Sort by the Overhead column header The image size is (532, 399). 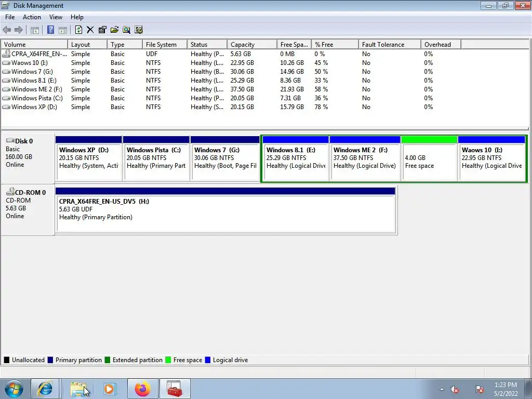tap(441, 45)
